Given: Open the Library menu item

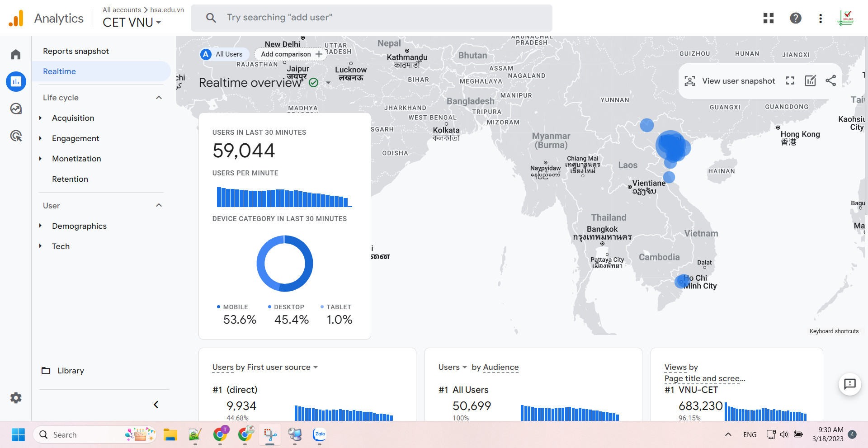Looking at the screenshot, I should pos(71,371).
